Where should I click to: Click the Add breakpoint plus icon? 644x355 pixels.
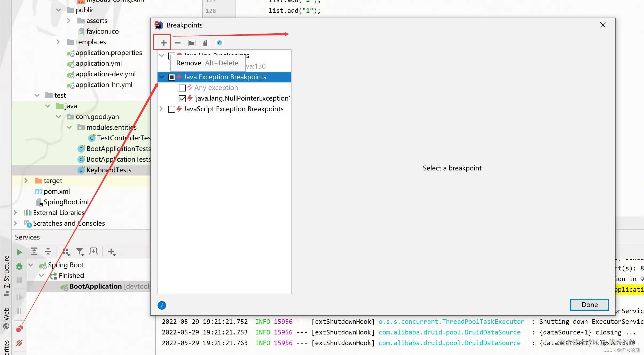164,43
